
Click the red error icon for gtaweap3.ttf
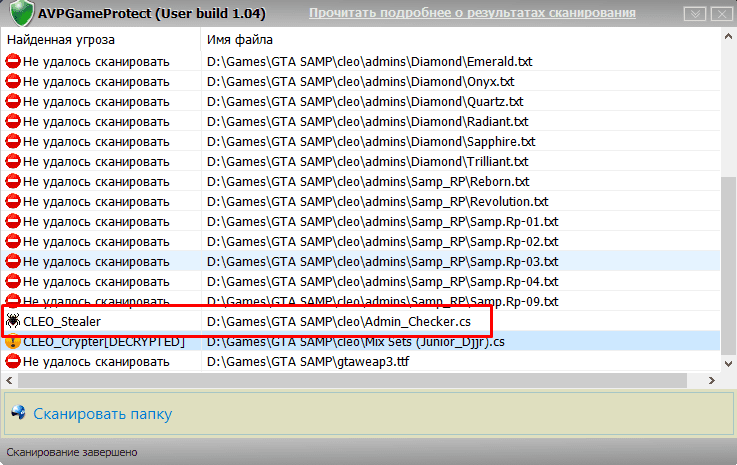coord(13,361)
